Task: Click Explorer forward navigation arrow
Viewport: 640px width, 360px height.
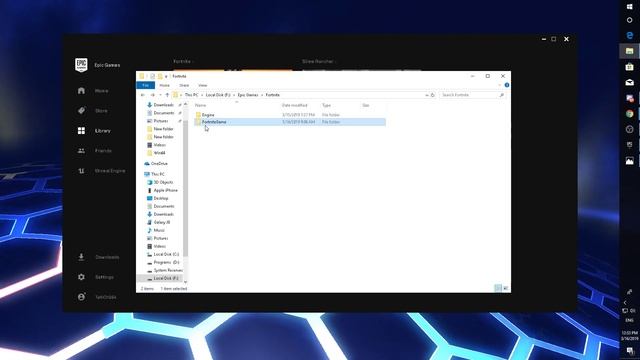Action: coord(152,95)
